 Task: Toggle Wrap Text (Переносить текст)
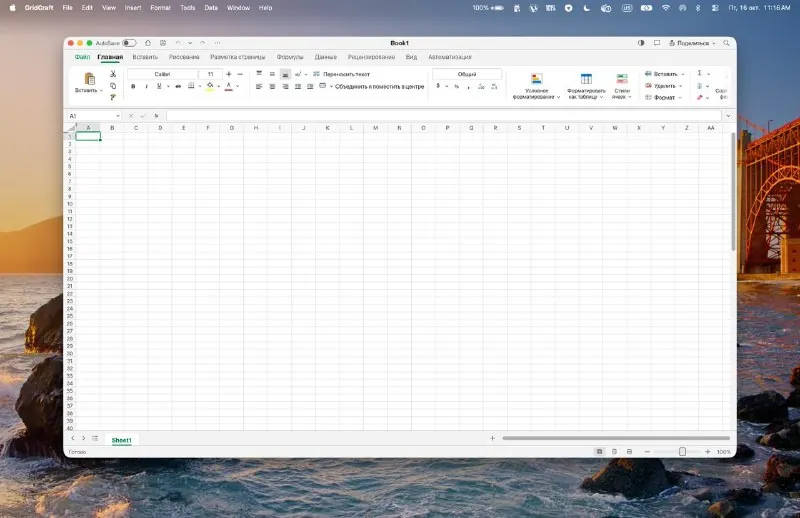[x=341, y=74]
